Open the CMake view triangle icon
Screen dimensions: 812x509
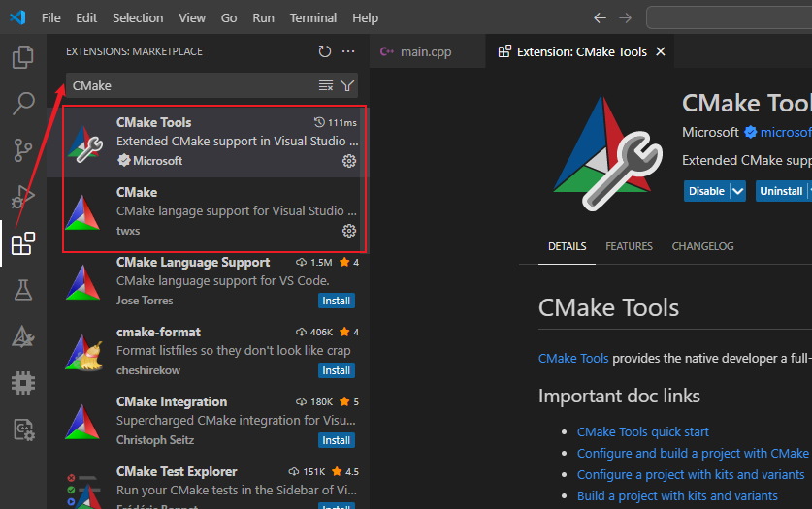pyautogui.click(x=22, y=336)
